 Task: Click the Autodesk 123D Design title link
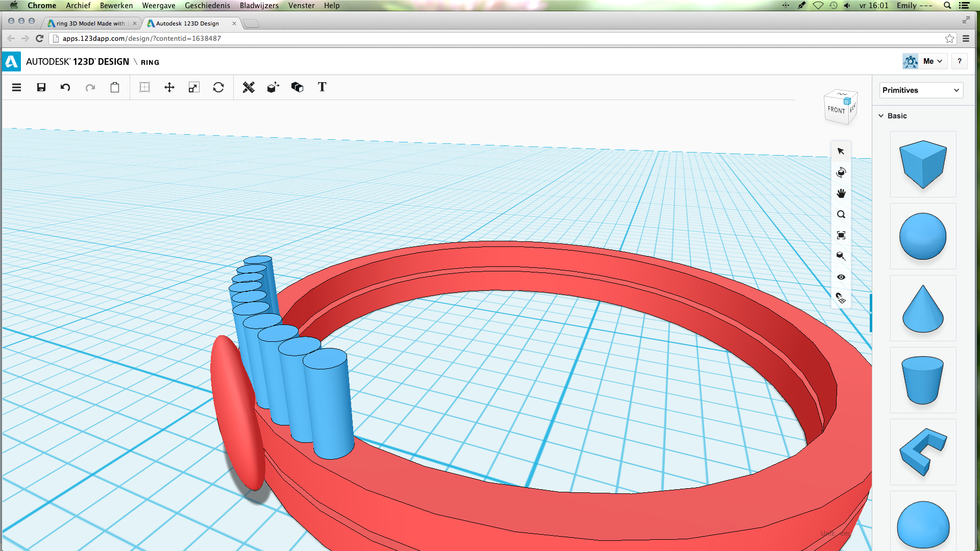[78, 62]
